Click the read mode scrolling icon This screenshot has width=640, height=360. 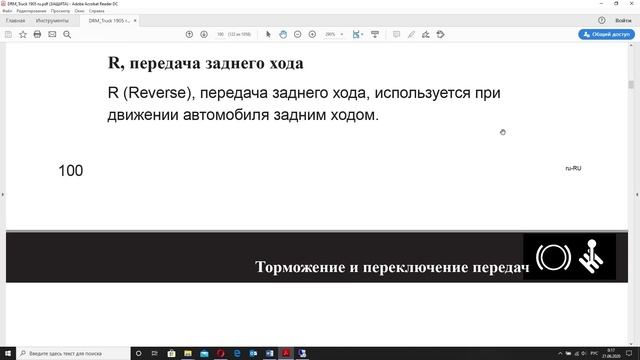coord(375,34)
